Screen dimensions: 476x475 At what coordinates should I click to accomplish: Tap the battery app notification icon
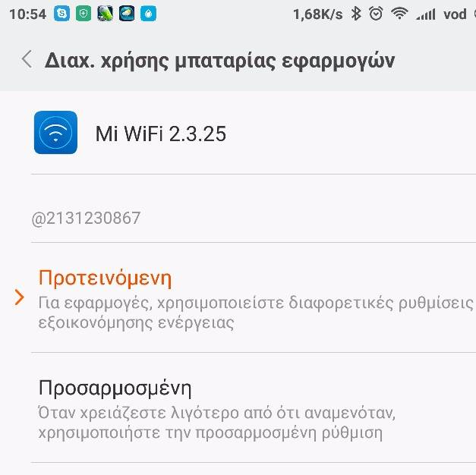105,14
